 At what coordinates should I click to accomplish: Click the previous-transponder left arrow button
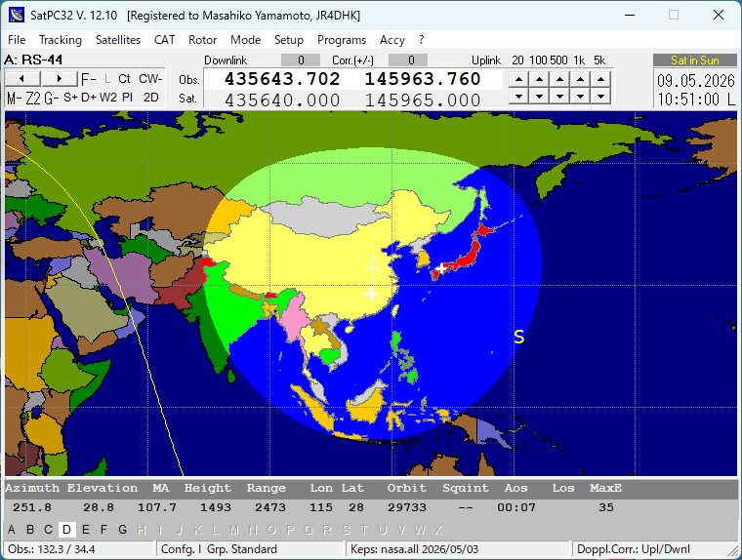(22, 78)
